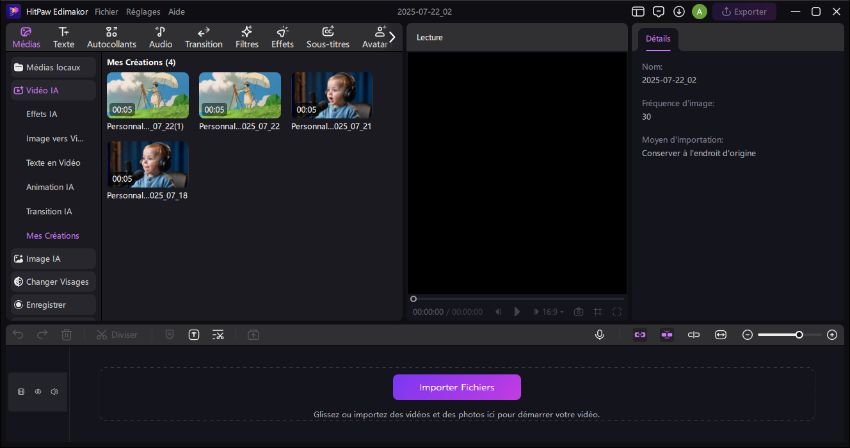The height and width of the screenshot is (448, 850).
Task: Toggle the purple link clips icon
Action: pos(640,335)
